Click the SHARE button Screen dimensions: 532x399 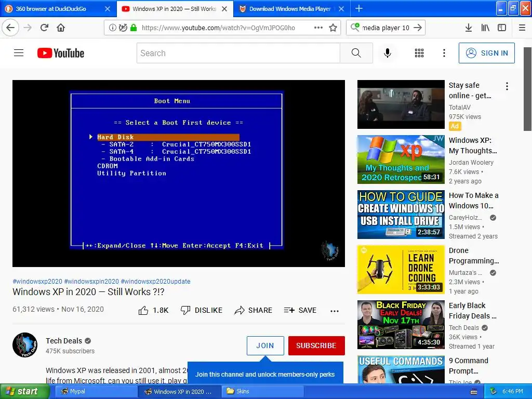coord(254,310)
